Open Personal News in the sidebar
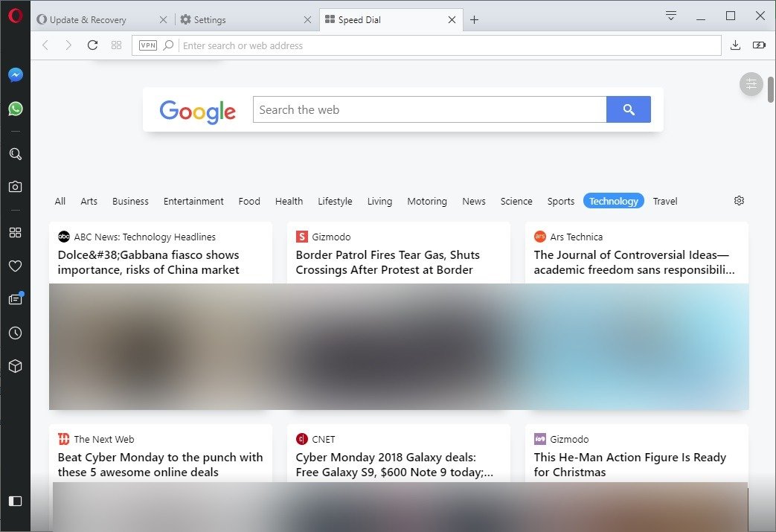The image size is (776, 532). pyautogui.click(x=16, y=299)
